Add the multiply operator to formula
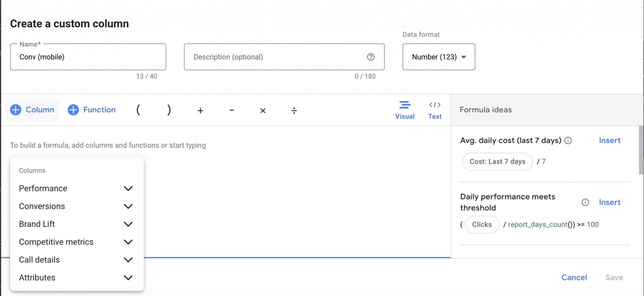The image size is (644, 296). pos(263,111)
